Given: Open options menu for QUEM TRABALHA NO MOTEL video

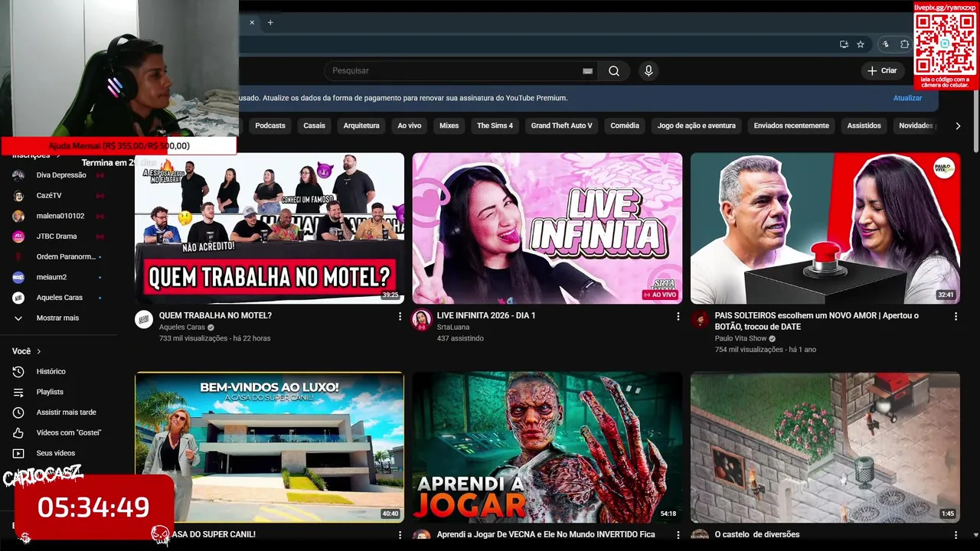Looking at the screenshot, I should 400,316.
